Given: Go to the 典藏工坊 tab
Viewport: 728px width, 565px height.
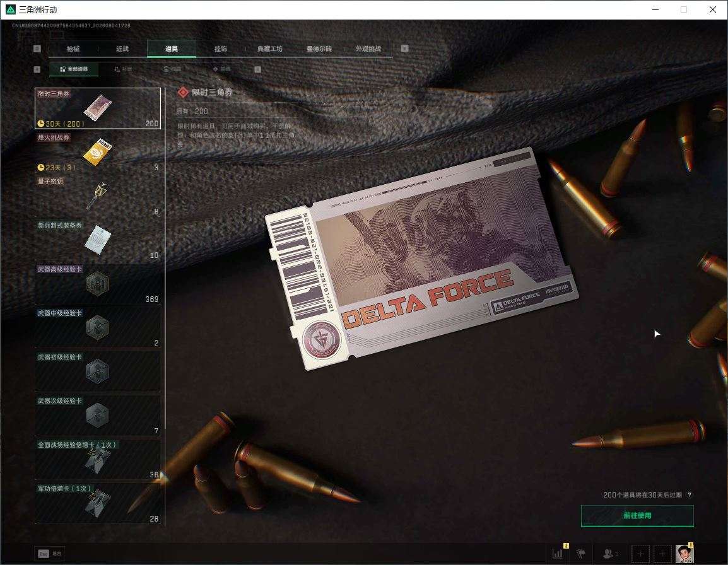Looking at the screenshot, I should (x=270, y=49).
